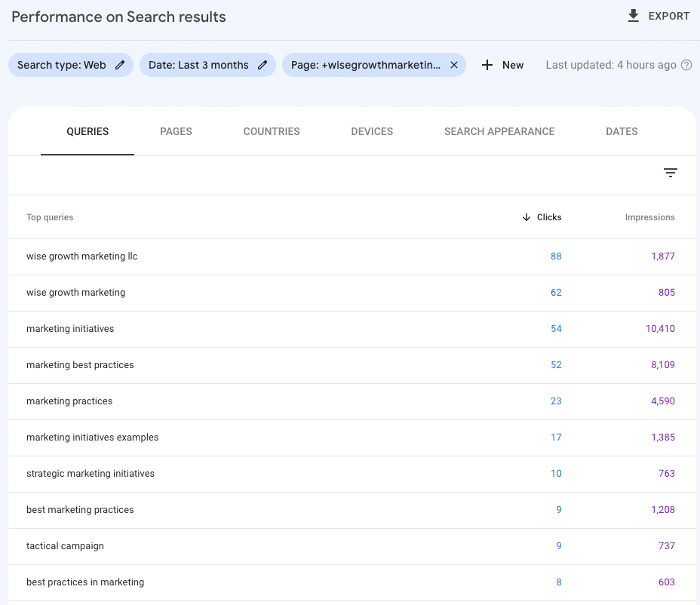700x605 pixels.
Task: Click the plus icon to add filter
Action: click(487, 65)
